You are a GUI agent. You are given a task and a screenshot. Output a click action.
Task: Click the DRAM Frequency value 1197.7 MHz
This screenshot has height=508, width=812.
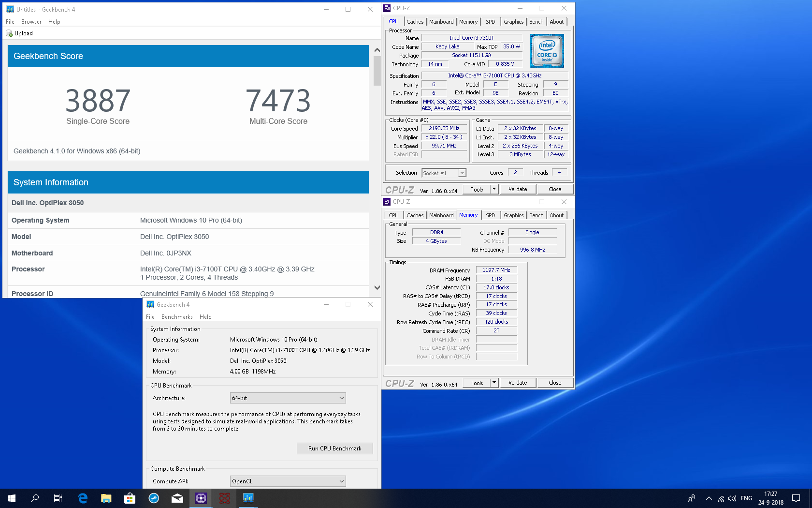pos(496,270)
